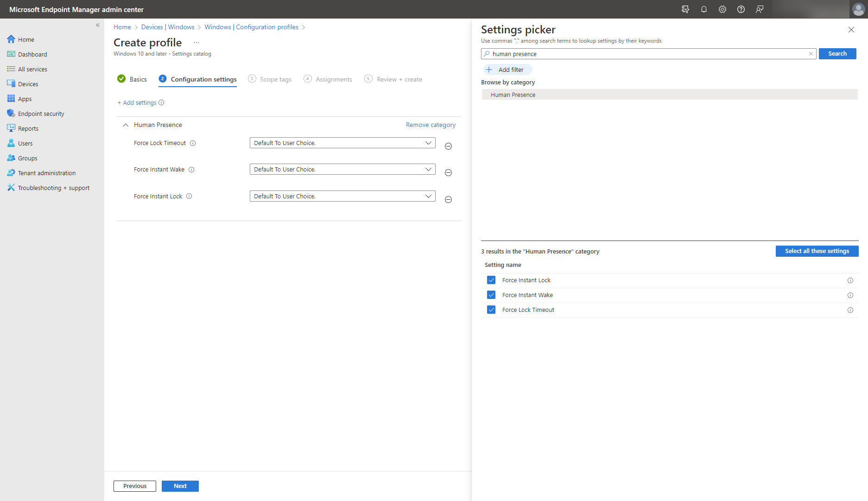This screenshot has height=501, width=868.
Task: Open Reports in the sidebar
Action: click(28, 128)
